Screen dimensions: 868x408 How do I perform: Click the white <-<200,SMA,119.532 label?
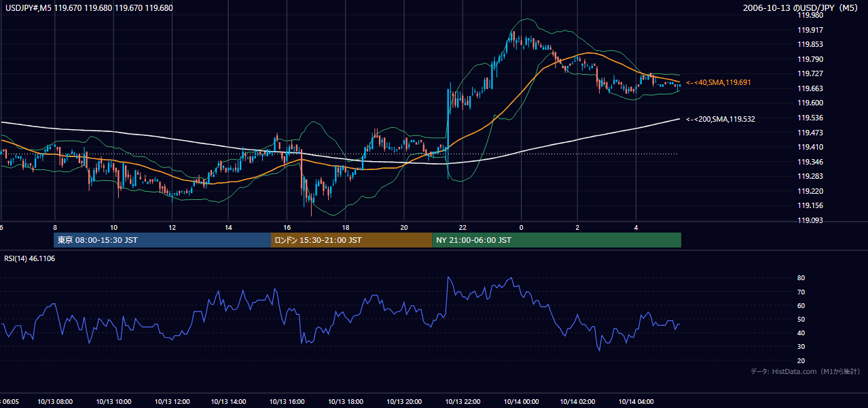click(x=721, y=119)
